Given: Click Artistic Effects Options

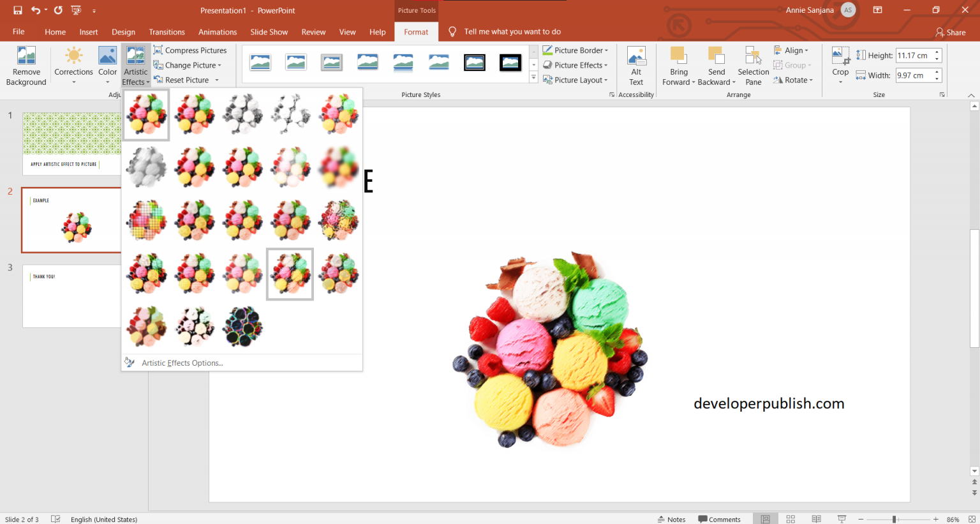Looking at the screenshot, I should click(x=182, y=363).
